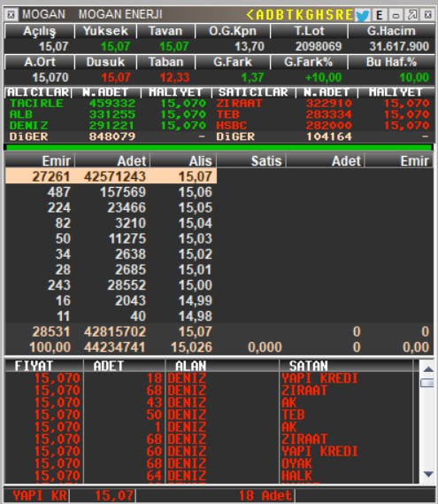Click the Taban header cell
Viewport: 438px width, 504px height.
click(165, 62)
